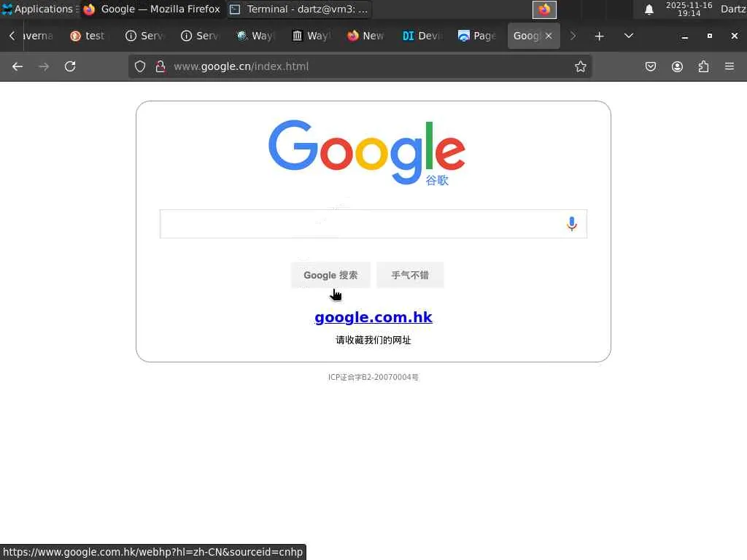
Task: Click the 手气不错 button
Action: click(410, 275)
